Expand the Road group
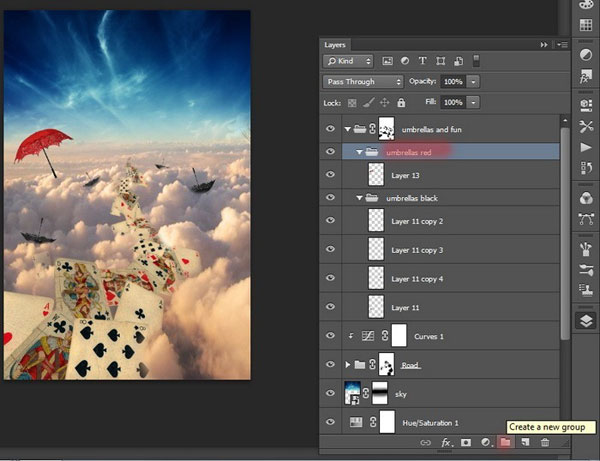 point(347,365)
